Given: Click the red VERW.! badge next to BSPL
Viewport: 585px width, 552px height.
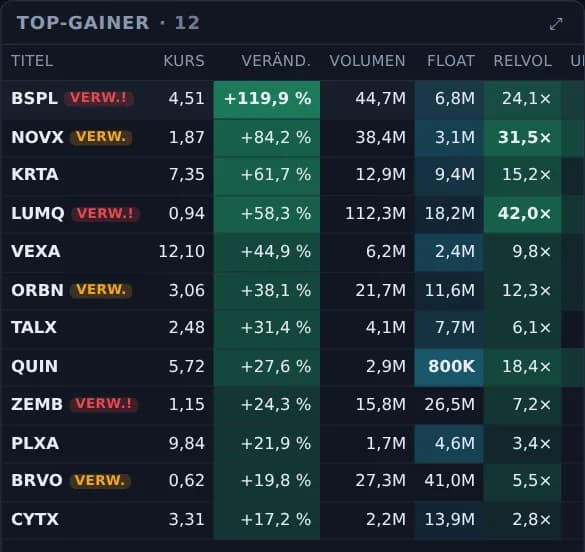Looking at the screenshot, I should pos(99,98).
